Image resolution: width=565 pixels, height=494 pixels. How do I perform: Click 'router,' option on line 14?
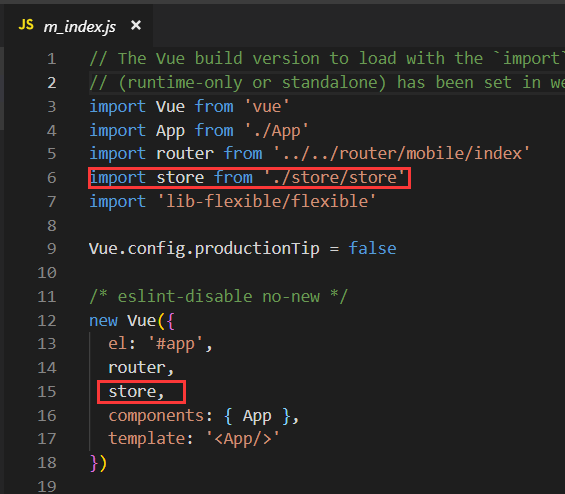[141, 368]
